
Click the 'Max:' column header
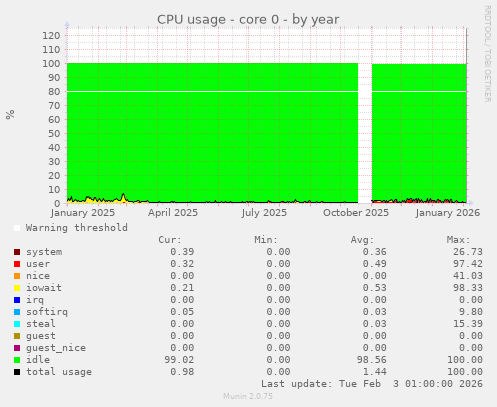tap(459, 240)
